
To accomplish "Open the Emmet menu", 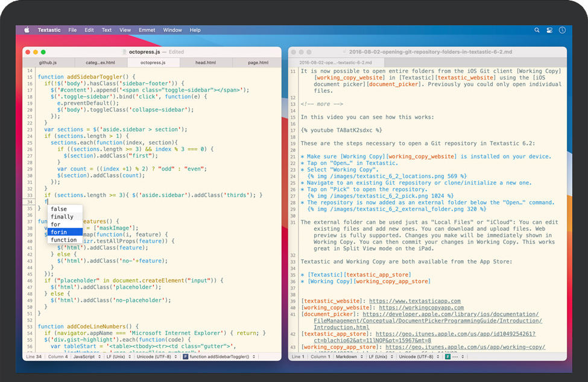I will pyautogui.click(x=147, y=30).
